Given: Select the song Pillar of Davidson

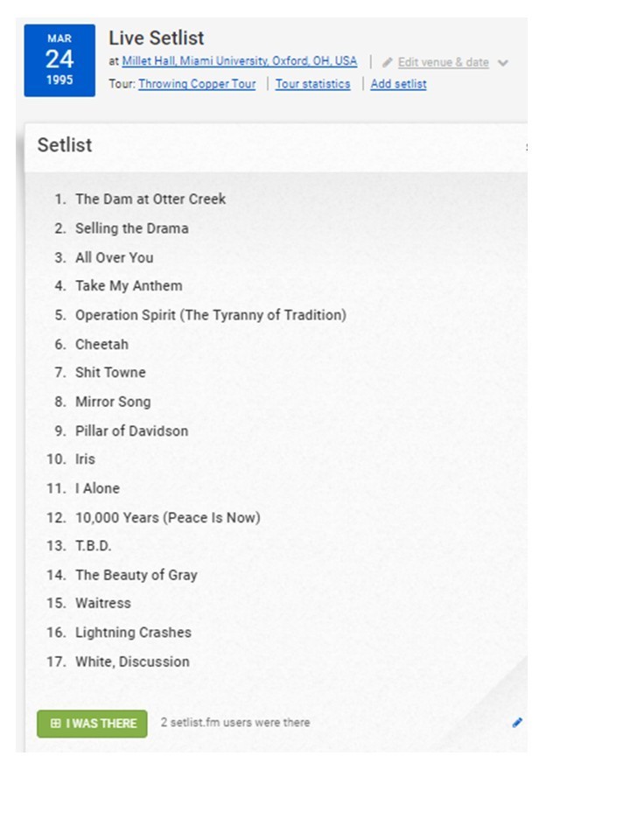Looking at the screenshot, I should [132, 431].
